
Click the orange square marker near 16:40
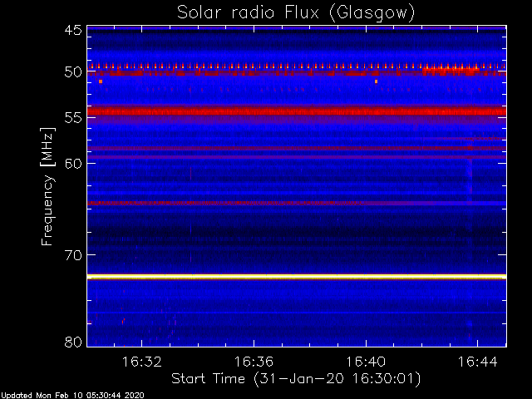pos(376,81)
